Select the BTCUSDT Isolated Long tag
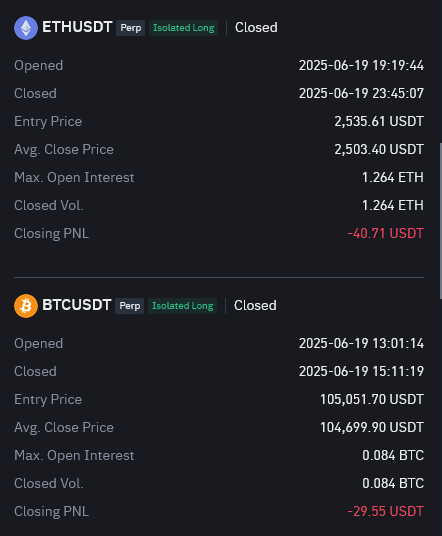442x536 pixels. coord(183,306)
